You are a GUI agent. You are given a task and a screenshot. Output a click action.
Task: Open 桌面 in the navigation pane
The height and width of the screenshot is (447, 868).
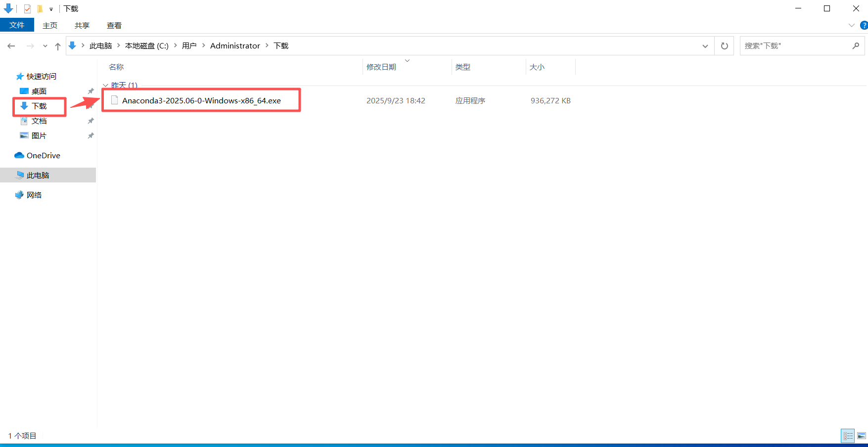pos(39,91)
